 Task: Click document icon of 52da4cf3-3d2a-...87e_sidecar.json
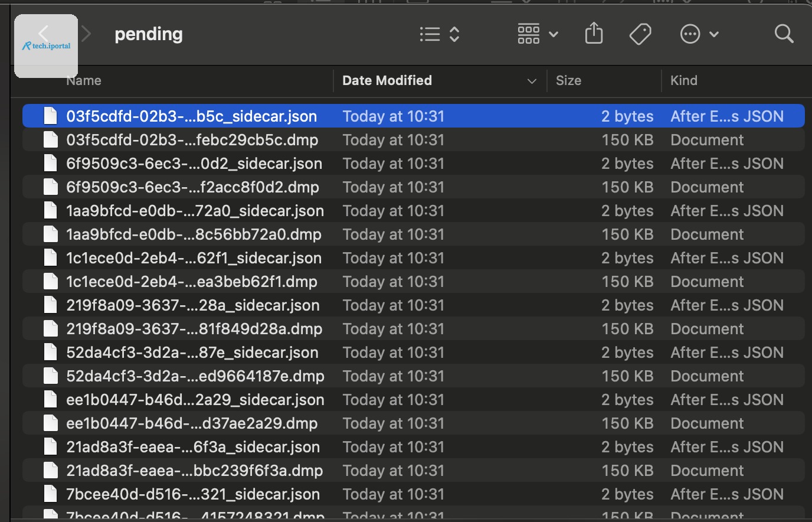coord(51,353)
